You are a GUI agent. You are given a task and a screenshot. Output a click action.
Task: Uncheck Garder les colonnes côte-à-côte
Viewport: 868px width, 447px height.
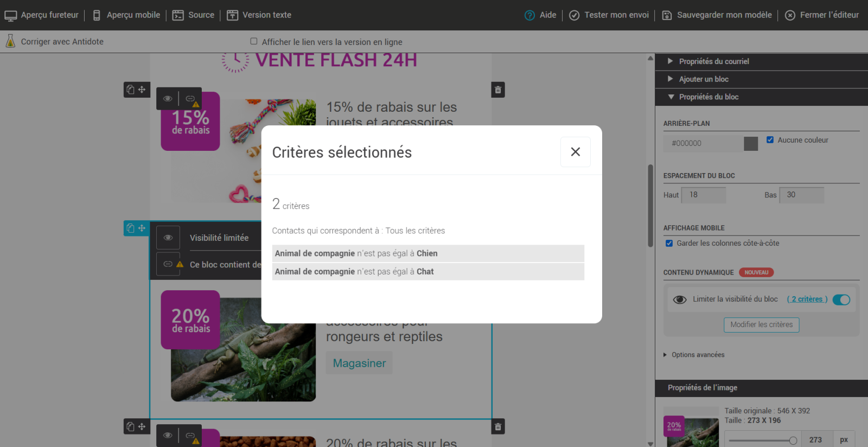click(x=669, y=243)
